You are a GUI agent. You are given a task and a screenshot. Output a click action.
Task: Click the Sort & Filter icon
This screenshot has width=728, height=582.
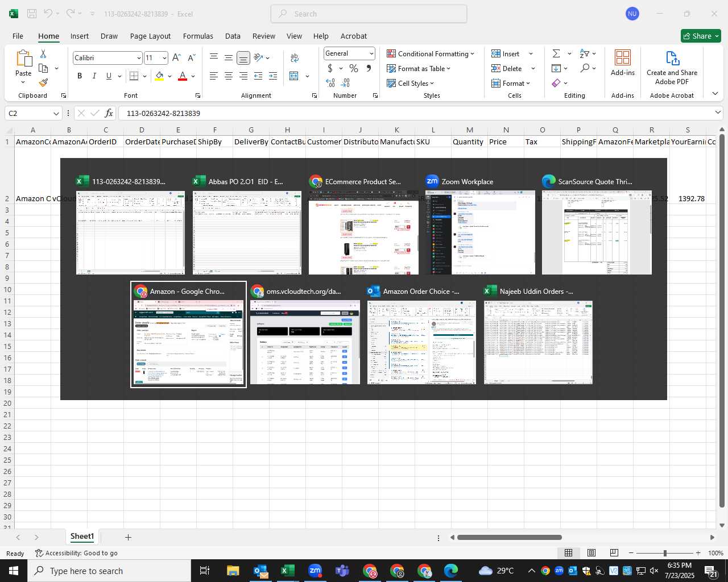pyautogui.click(x=585, y=53)
